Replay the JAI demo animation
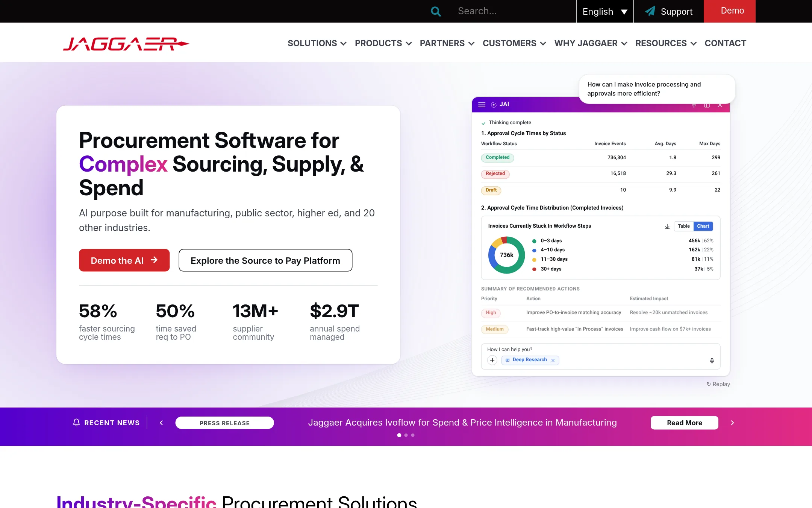812x508 pixels. tap(718, 384)
